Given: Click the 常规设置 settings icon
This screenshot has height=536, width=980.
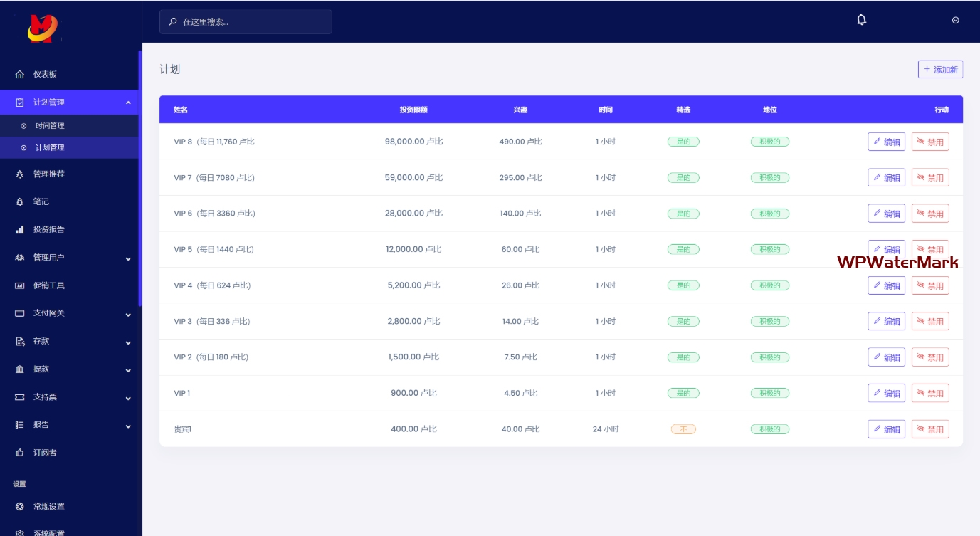Looking at the screenshot, I should click(x=20, y=507).
